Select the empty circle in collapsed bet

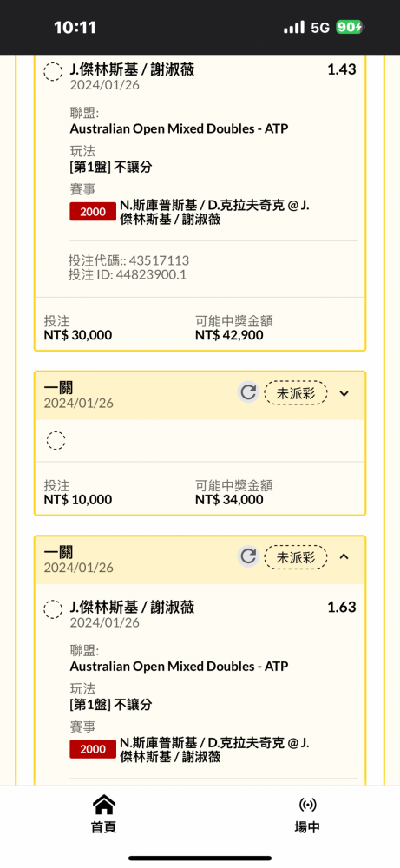click(x=56, y=441)
